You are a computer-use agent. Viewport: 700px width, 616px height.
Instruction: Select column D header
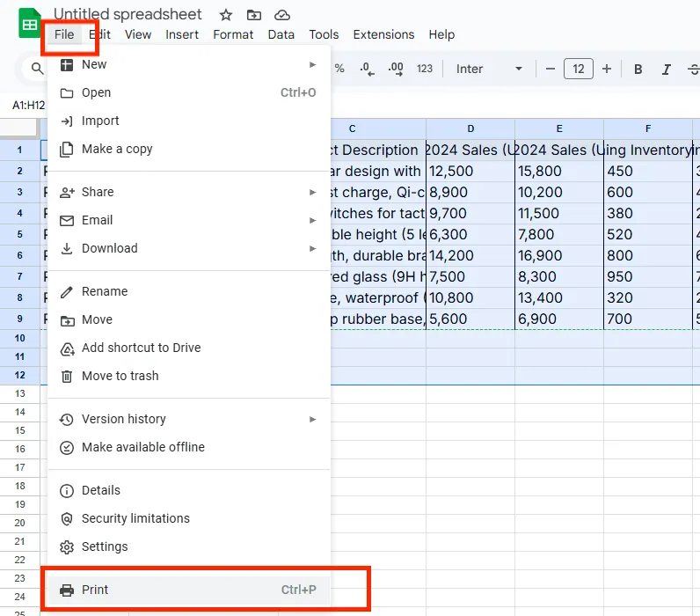coord(470,128)
